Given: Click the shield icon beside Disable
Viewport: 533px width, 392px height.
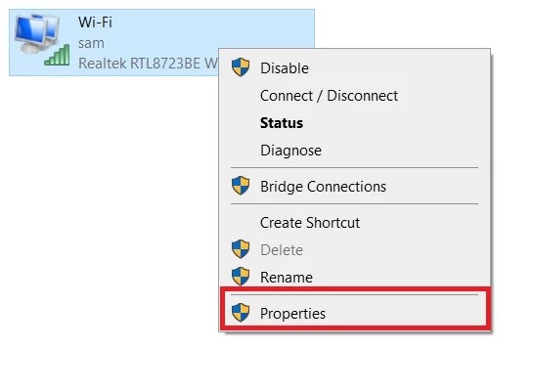Looking at the screenshot, I should pyautogui.click(x=241, y=66).
